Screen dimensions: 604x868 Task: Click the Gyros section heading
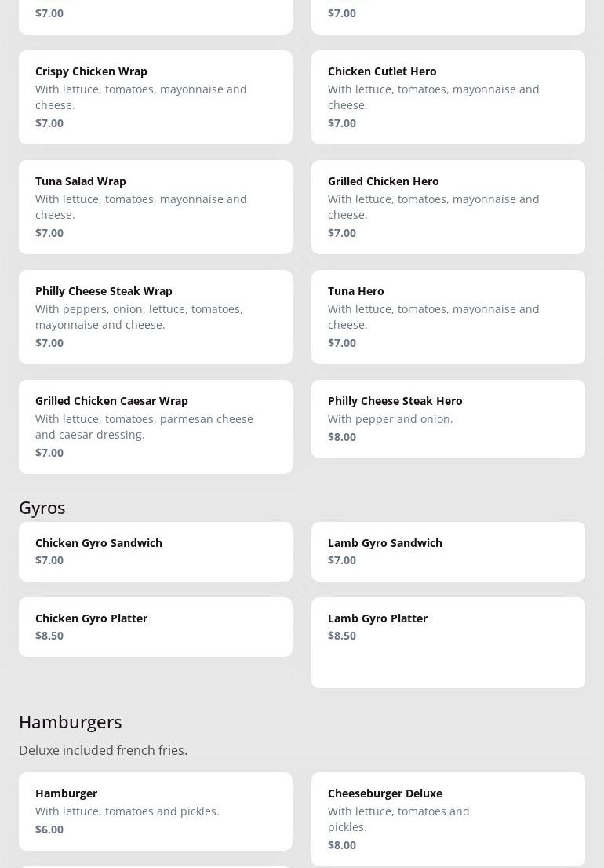click(42, 508)
